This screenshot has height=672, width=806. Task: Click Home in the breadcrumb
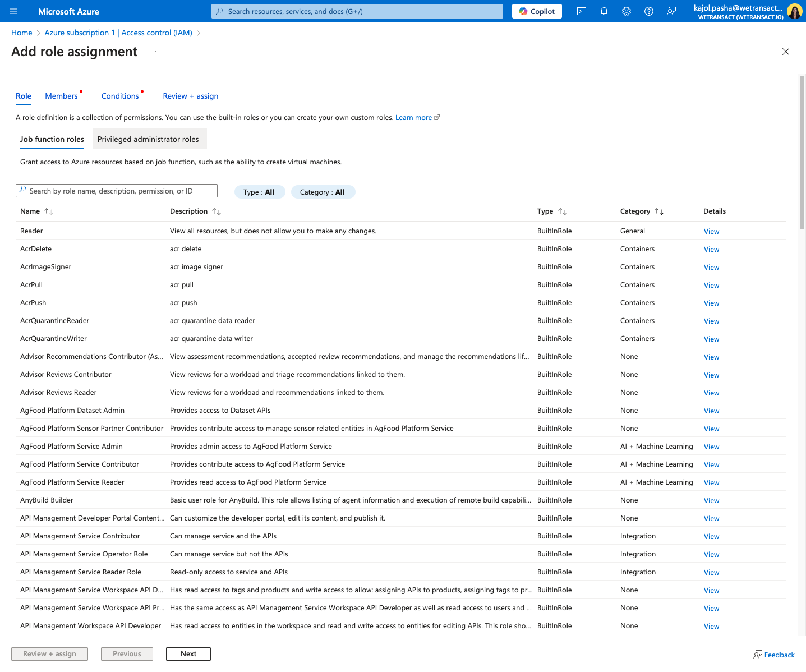(x=22, y=33)
